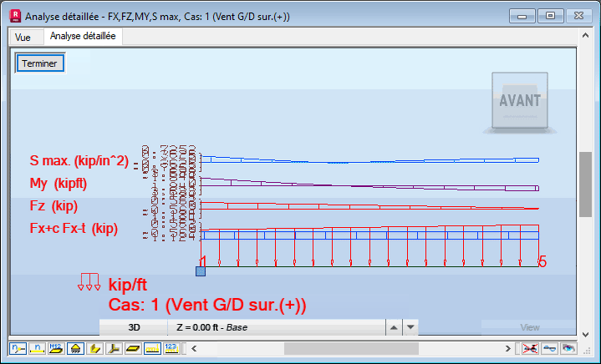The height and width of the screenshot is (364, 601).
Task: Click the Z = 0.00 ft - Base field
Action: (276, 327)
